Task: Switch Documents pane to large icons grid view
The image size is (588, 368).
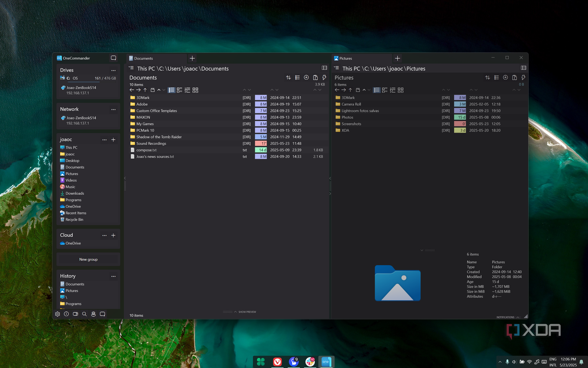Action: [x=195, y=90]
